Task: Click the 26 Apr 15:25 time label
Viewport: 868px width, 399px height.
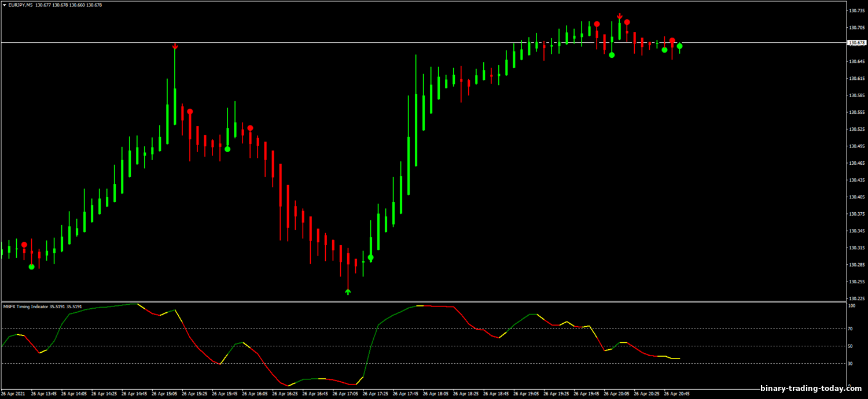Action: [x=194, y=393]
